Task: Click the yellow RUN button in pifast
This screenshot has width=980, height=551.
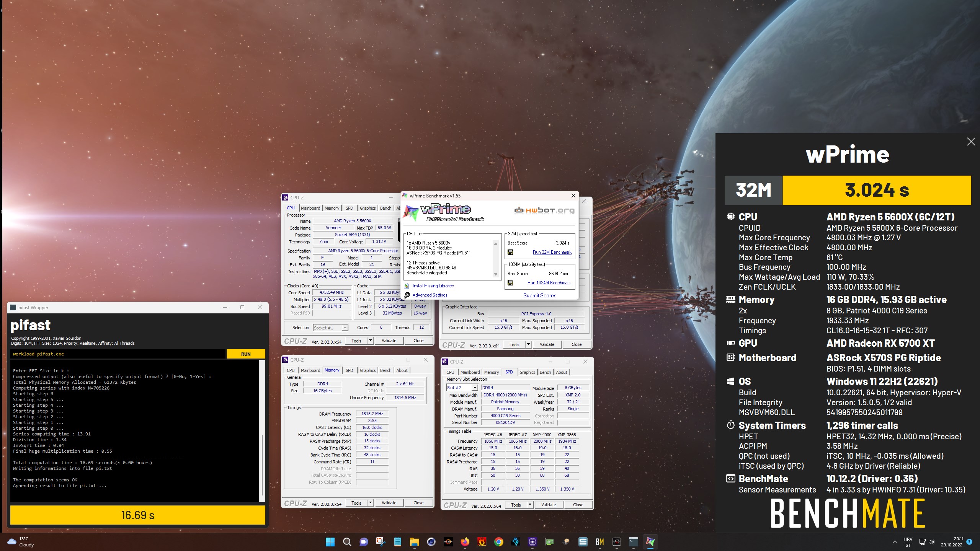Action: point(246,354)
